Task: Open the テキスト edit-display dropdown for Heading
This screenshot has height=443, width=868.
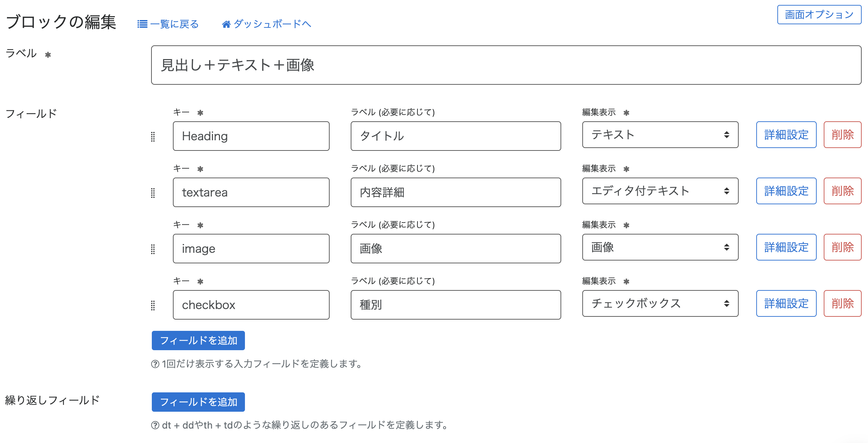Action: tap(660, 135)
